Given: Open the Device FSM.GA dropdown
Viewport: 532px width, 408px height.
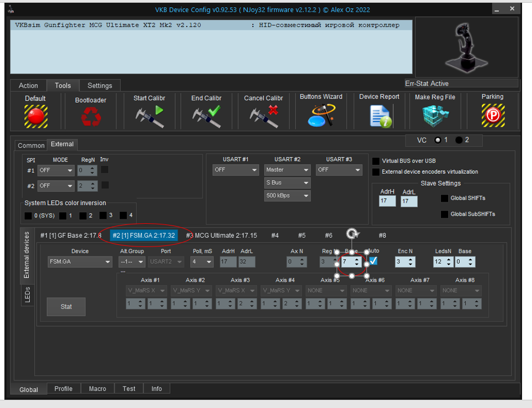Looking at the screenshot, I should [x=80, y=262].
